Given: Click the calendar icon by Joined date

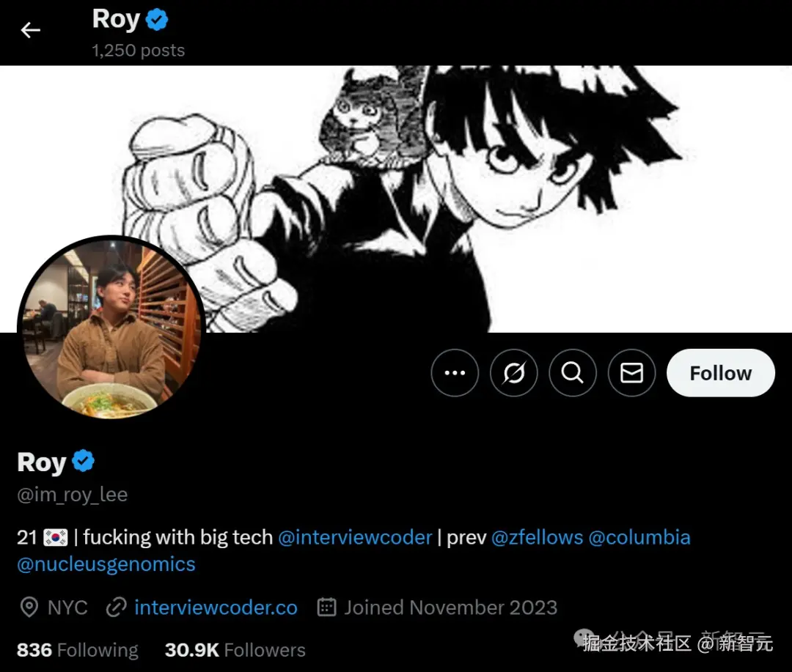Looking at the screenshot, I should point(326,608).
